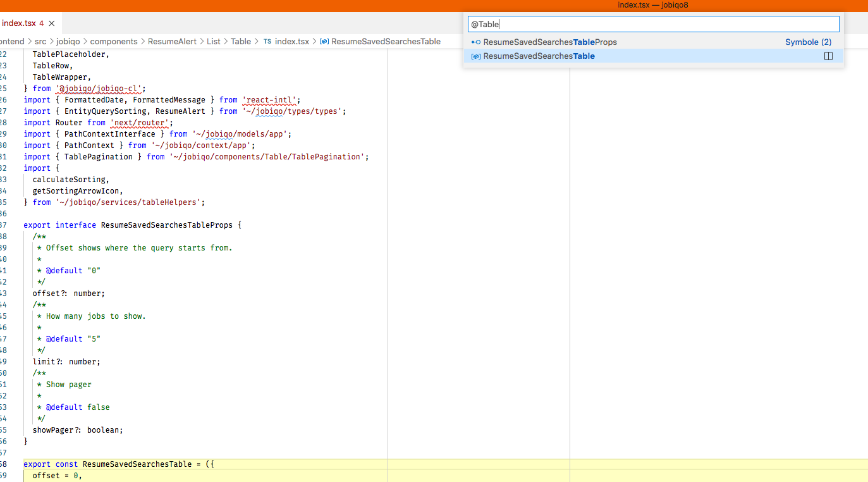This screenshot has height=482, width=868.
Task: Click EntityQuerySorting in the types import
Action: (x=105, y=111)
